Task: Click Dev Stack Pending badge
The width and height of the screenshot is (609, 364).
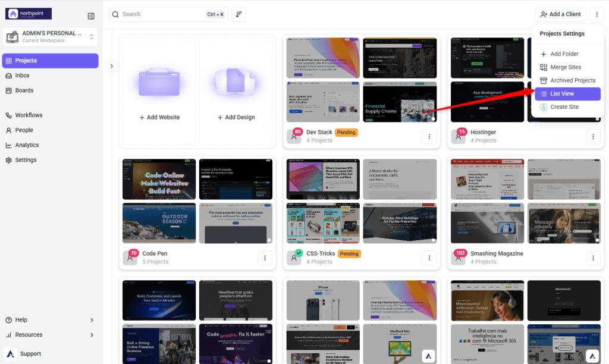Action: pyautogui.click(x=346, y=133)
